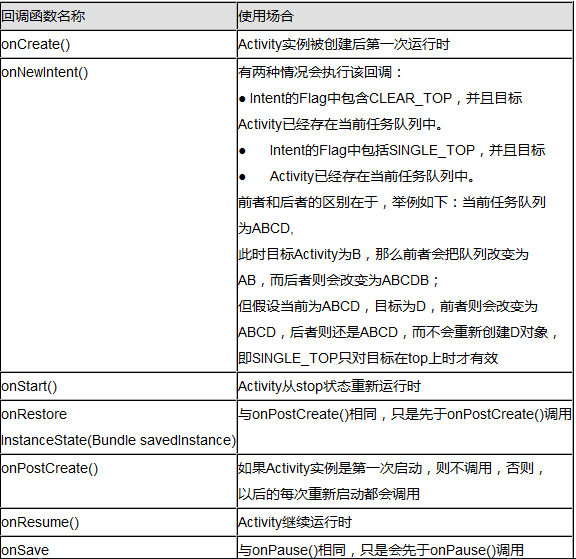
Task: Click the line 以后的每次重新启动都会调用
Action: pos(329,494)
